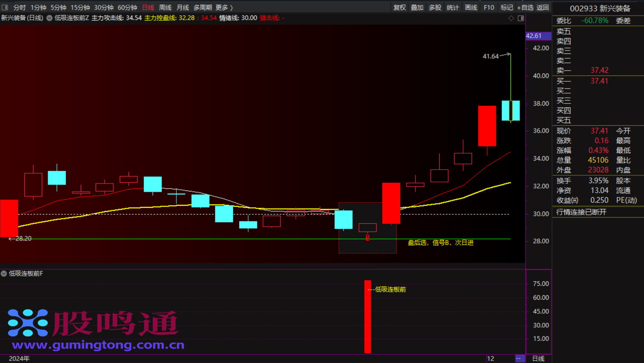The height and width of the screenshot is (363, 644).
Task: Toggle the left sidebar panel icon
Action: 5,7
